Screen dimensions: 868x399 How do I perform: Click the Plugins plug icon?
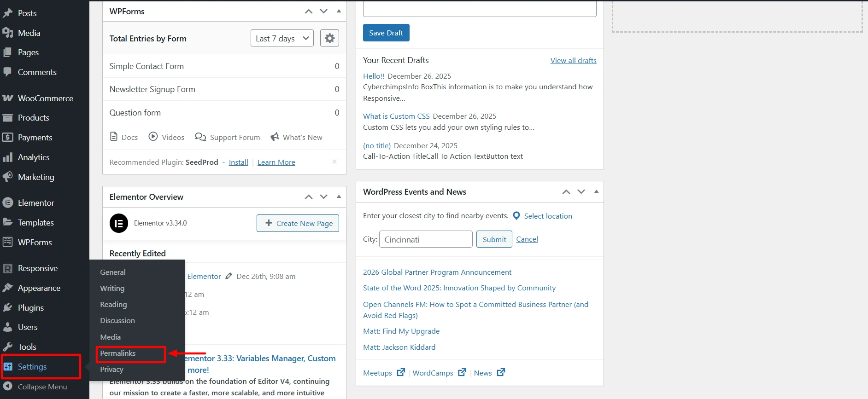[7, 307]
